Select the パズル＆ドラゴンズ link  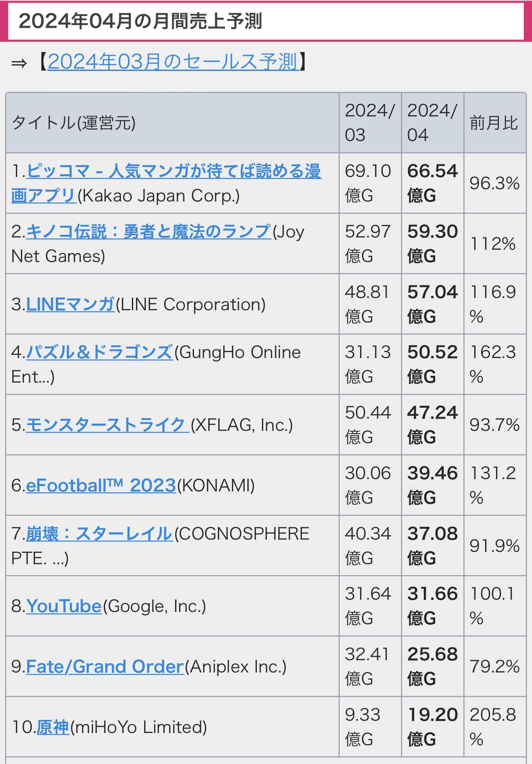pyautogui.click(x=100, y=352)
